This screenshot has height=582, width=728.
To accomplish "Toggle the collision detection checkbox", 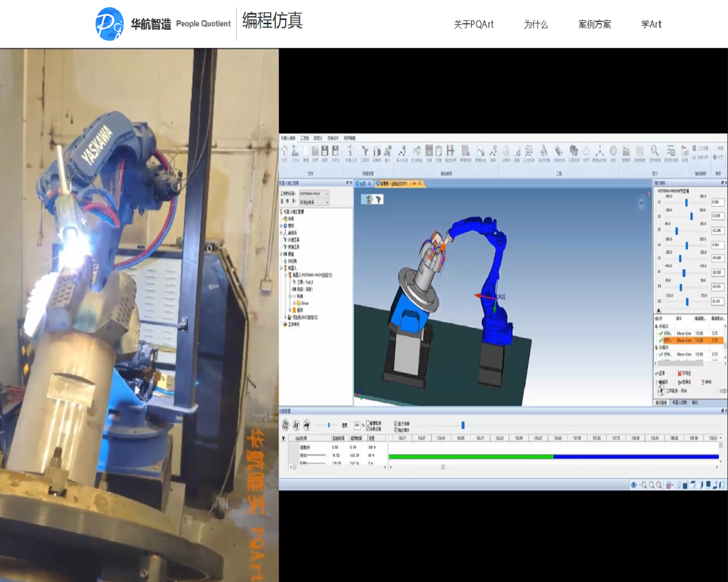I will tap(368, 423).
